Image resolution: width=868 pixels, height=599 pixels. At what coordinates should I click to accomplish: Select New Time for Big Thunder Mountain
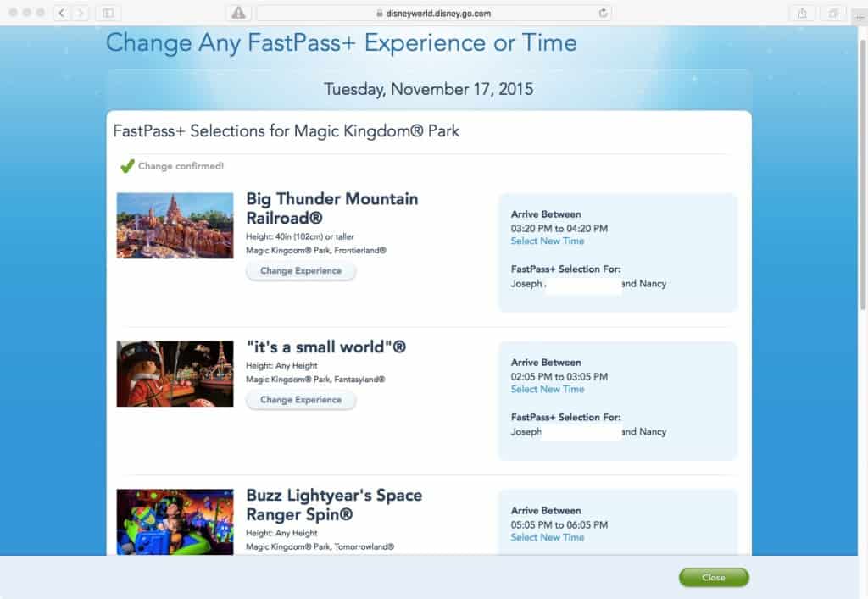[x=547, y=241]
